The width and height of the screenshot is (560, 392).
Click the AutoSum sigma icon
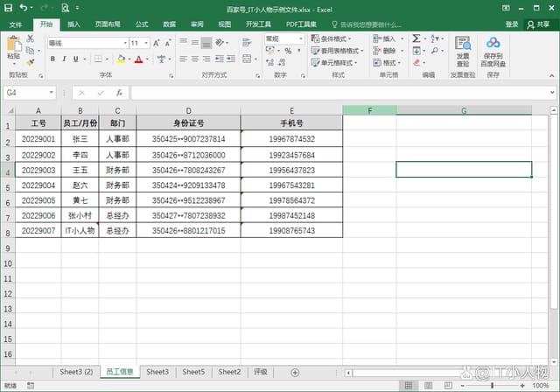[416, 38]
